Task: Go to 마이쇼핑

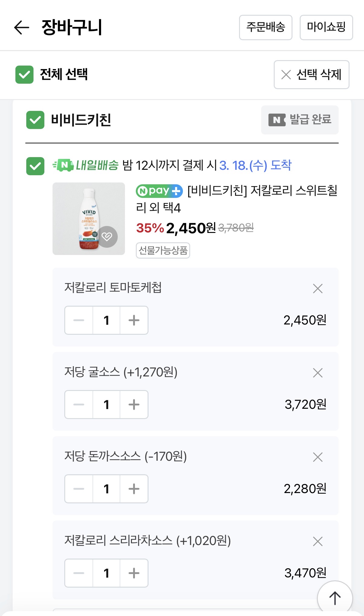Action: [x=326, y=27]
